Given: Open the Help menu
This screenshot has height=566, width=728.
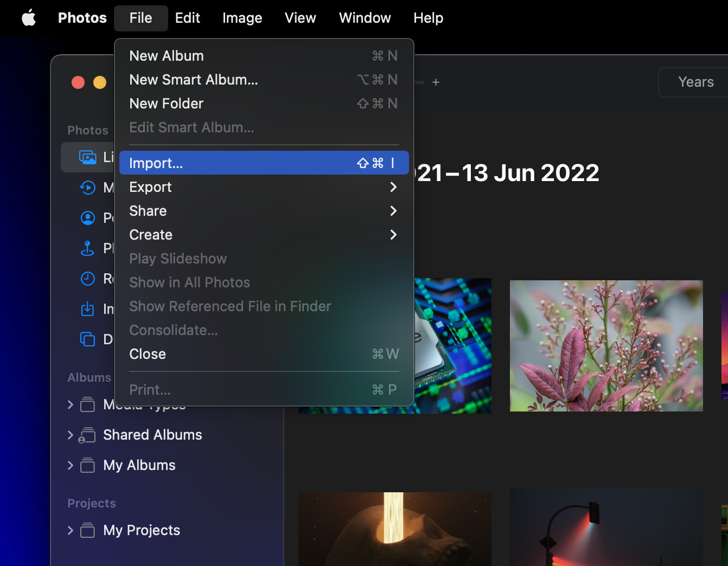Looking at the screenshot, I should click(x=429, y=18).
